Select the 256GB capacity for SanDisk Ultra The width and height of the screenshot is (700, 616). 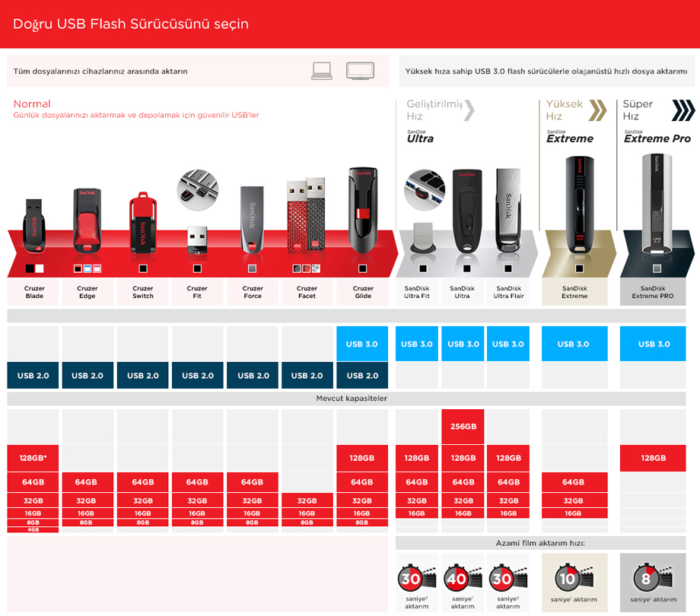click(463, 427)
